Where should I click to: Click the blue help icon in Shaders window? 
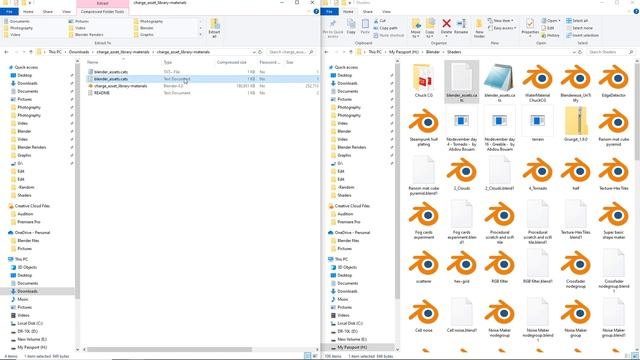pos(636,11)
